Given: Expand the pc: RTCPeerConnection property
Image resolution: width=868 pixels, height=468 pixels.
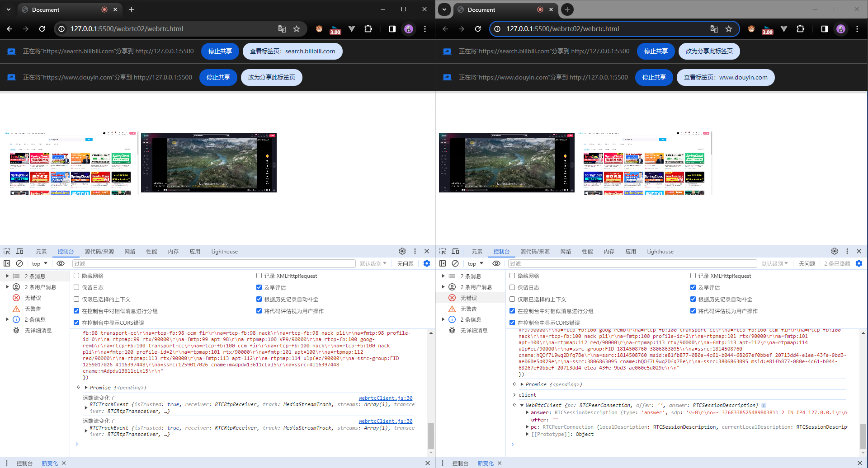Looking at the screenshot, I should click(527, 427).
